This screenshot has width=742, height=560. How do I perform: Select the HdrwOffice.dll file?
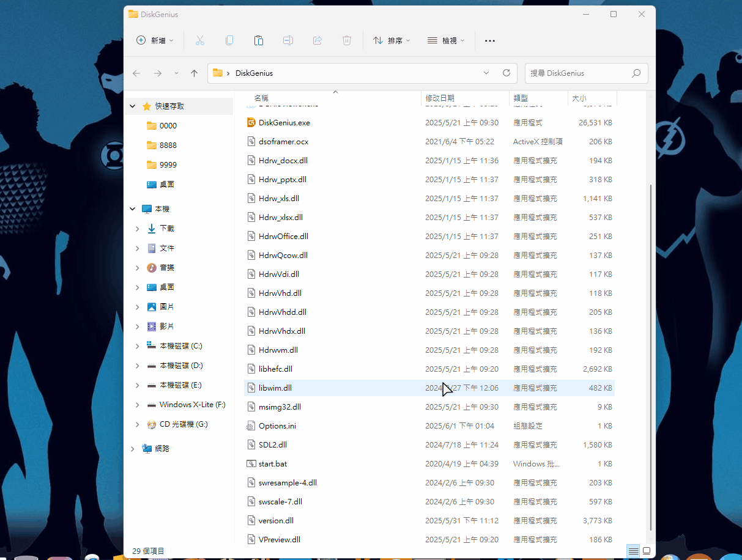429,236
